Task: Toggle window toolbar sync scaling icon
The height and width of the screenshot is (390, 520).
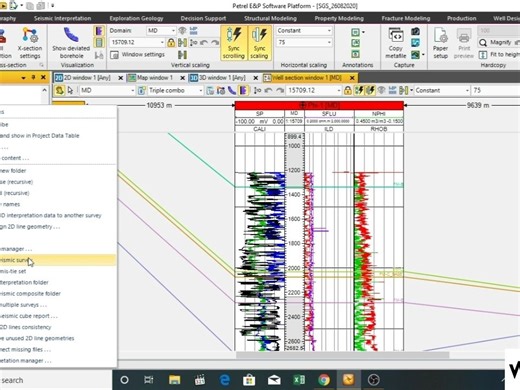Action: coord(370,90)
